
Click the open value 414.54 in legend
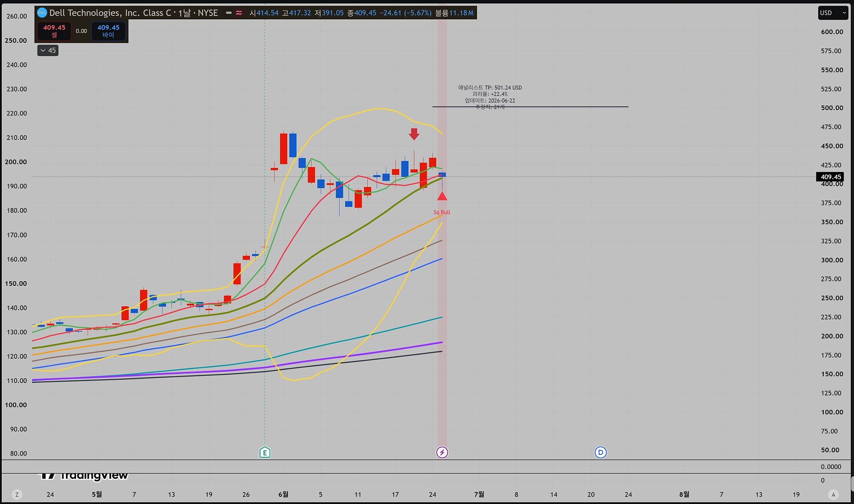(x=267, y=13)
